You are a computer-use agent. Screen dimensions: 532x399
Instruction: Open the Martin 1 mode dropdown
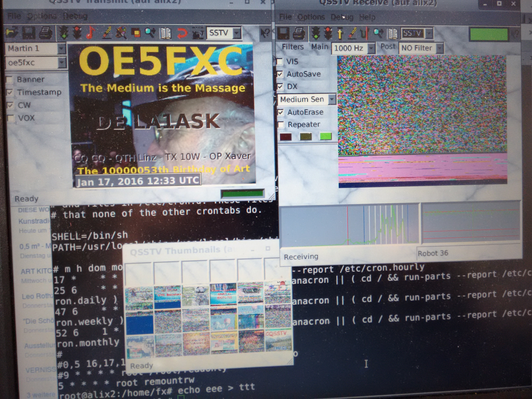62,49
